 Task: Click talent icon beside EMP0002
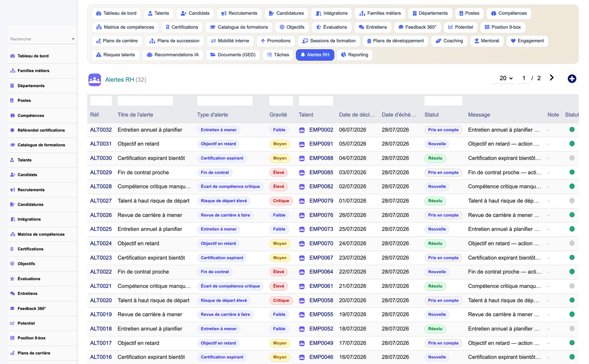point(302,130)
